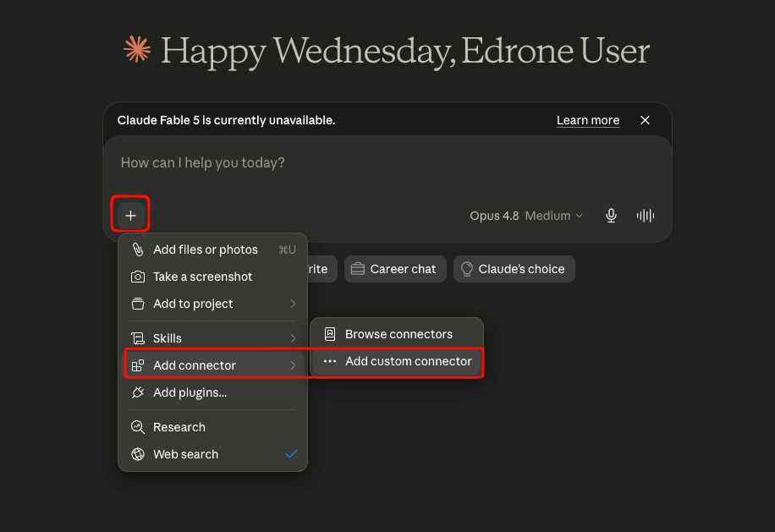
Task: Click the plus attachment button
Action: (x=130, y=216)
